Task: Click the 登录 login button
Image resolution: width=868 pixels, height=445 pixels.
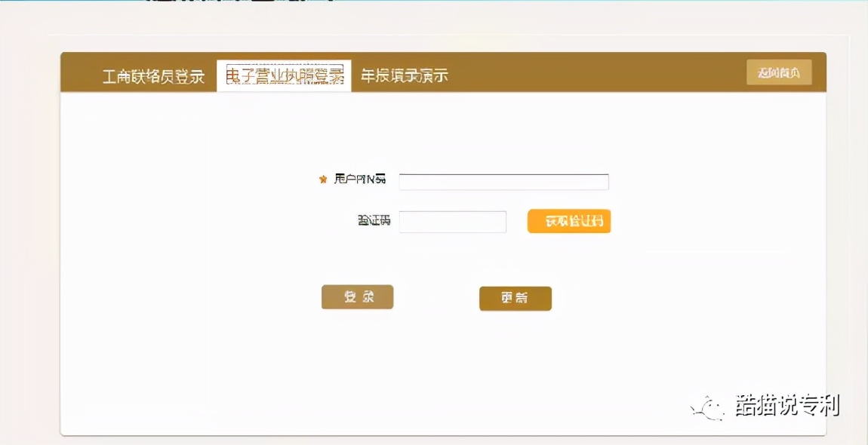Action: coord(357,296)
